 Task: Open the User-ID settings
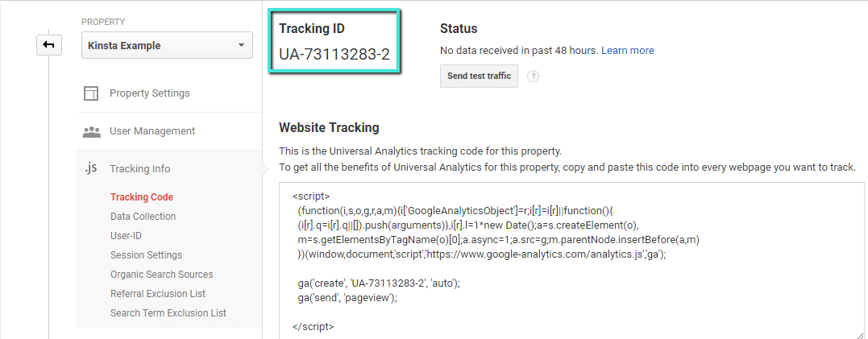[x=126, y=236]
